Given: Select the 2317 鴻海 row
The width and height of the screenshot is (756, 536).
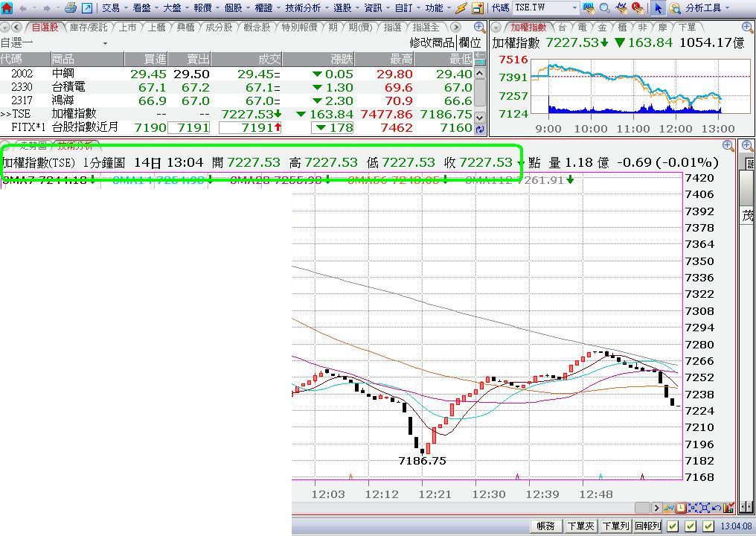Looking at the screenshot, I should [237, 100].
